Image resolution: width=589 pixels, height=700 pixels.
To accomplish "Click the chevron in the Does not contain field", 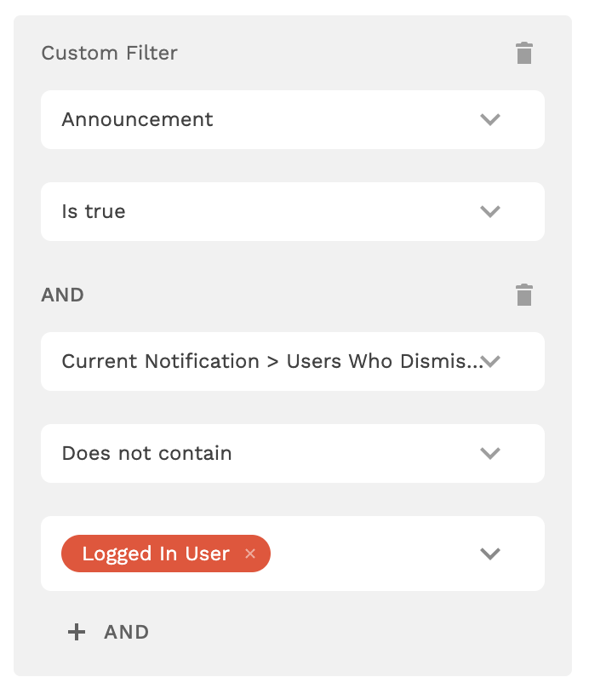I will click(489, 454).
